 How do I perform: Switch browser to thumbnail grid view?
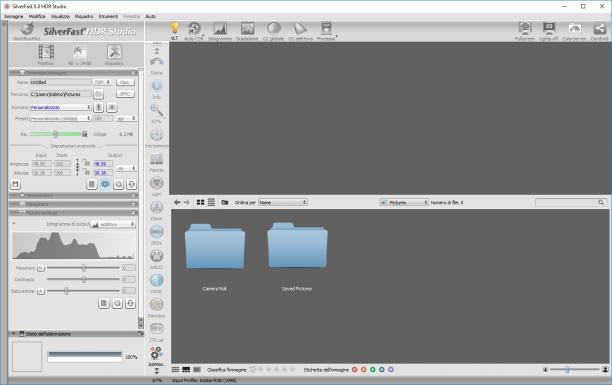click(200, 202)
